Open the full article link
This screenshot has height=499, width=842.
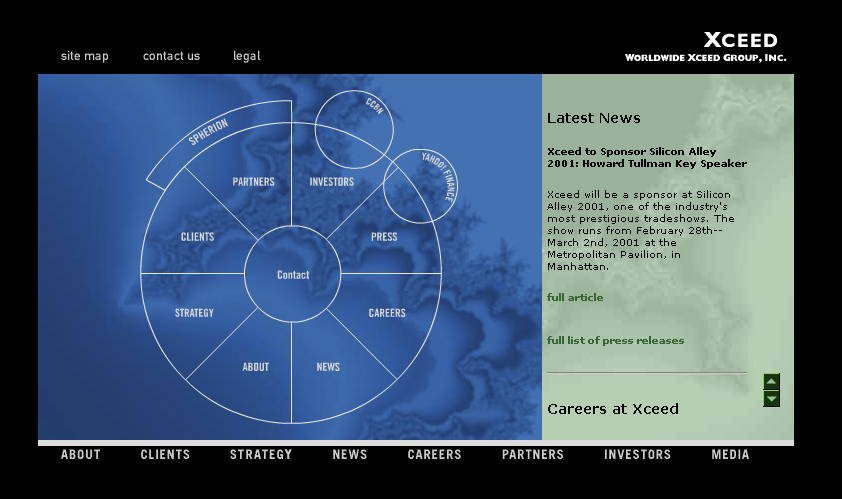(575, 298)
